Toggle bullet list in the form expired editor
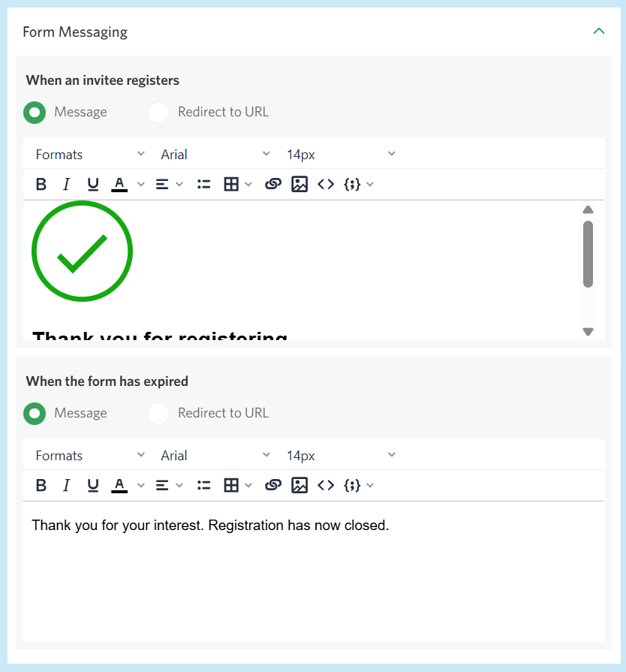 203,486
